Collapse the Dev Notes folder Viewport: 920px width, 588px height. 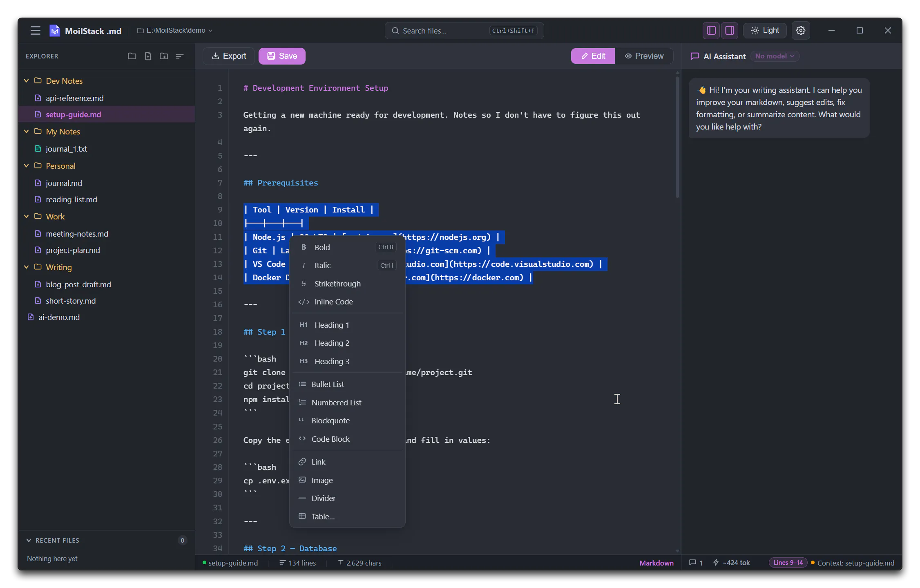[x=27, y=80]
